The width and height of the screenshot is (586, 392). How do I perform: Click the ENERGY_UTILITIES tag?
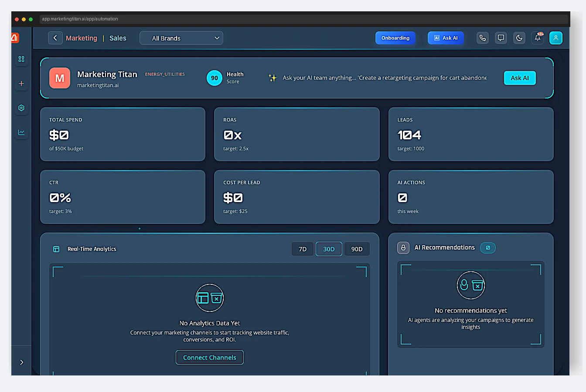165,74
